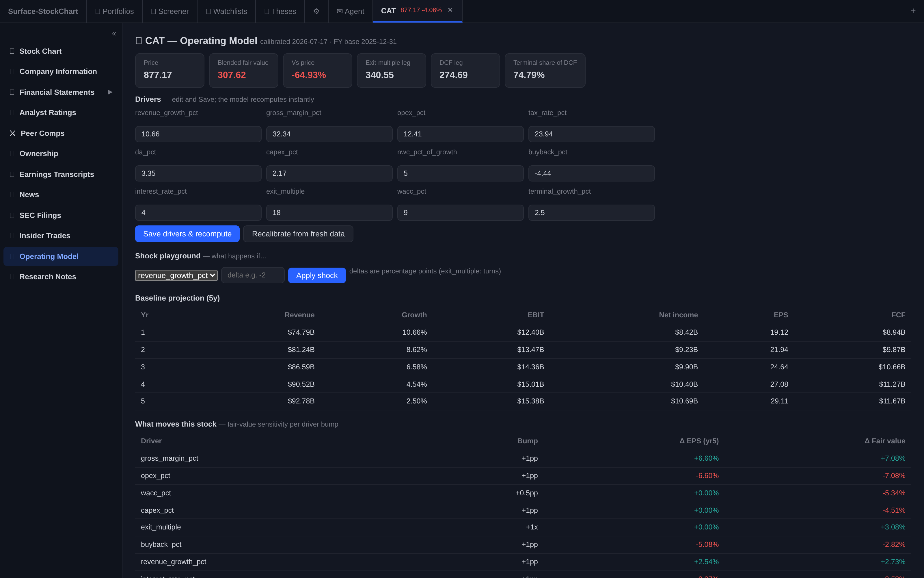This screenshot has height=578, width=924.
Task: Click gross_margin_pct sensitivity row label
Action: tap(169, 458)
